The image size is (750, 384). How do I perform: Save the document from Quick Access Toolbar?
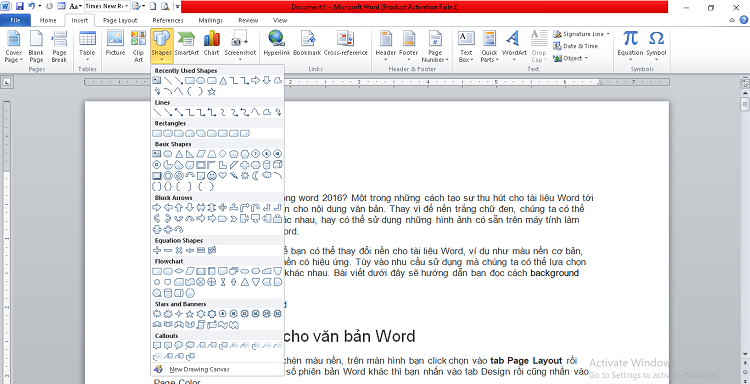point(20,7)
